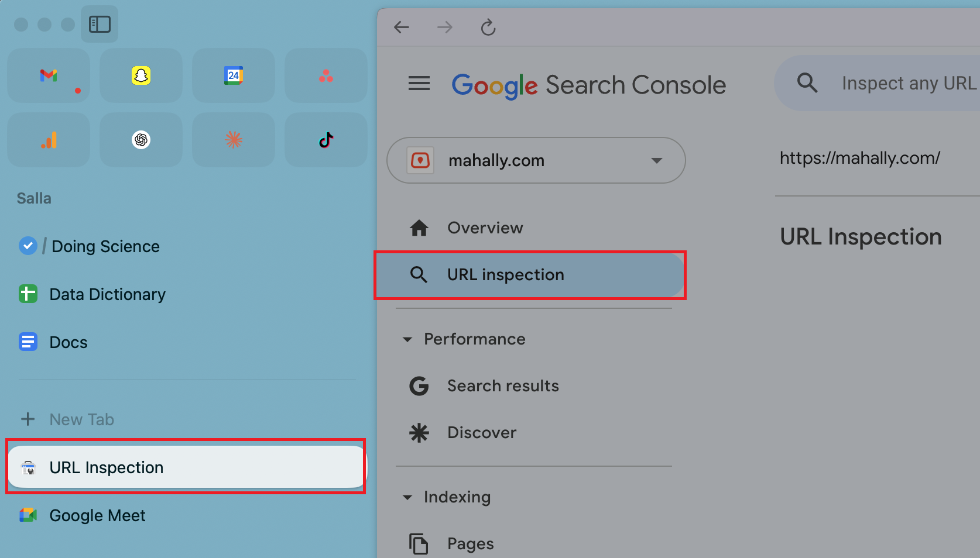Switch to the Doing Science tab
This screenshot has width=980, height=558.
(x=105, y=246)
